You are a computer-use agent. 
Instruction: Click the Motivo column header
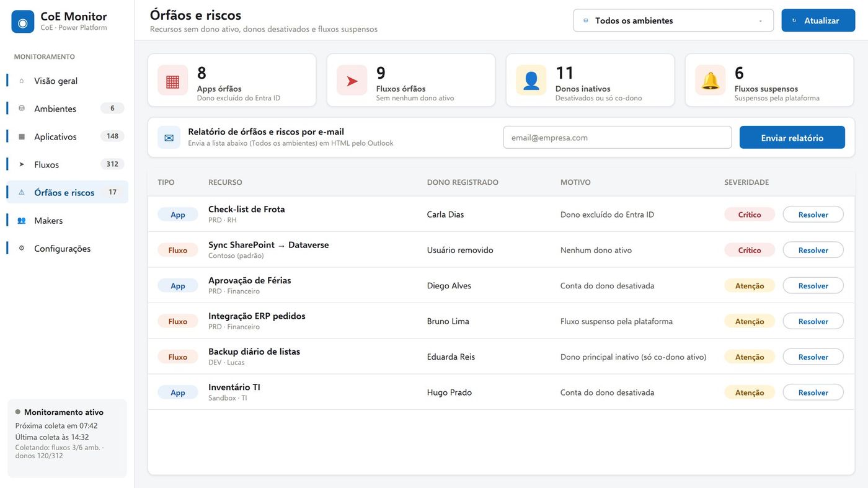575,182
